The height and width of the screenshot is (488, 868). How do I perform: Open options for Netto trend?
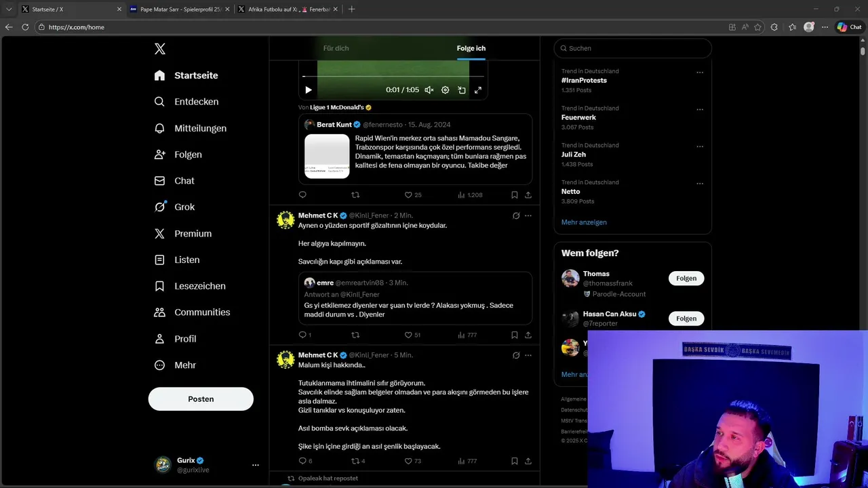[x=700, y=184]
